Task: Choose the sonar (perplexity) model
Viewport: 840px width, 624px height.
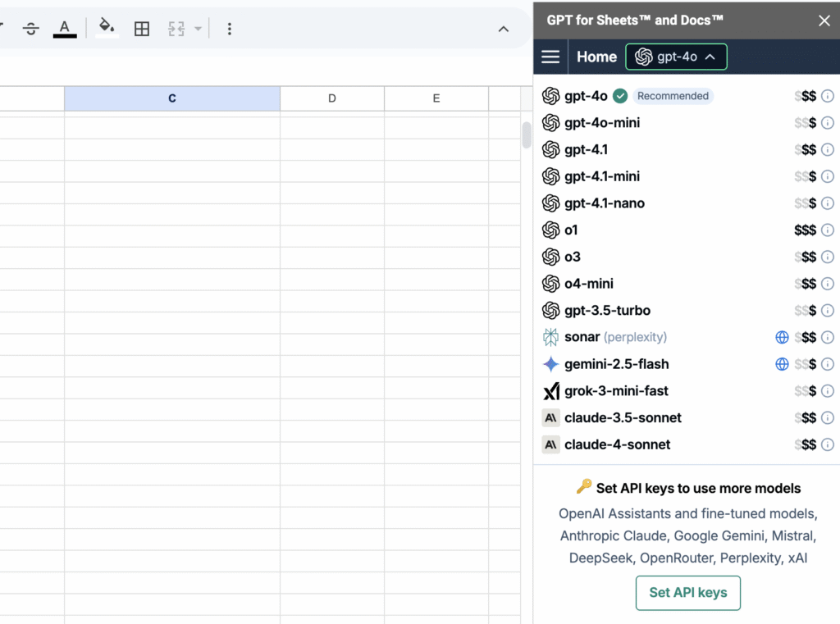Action: pos(687,337)
